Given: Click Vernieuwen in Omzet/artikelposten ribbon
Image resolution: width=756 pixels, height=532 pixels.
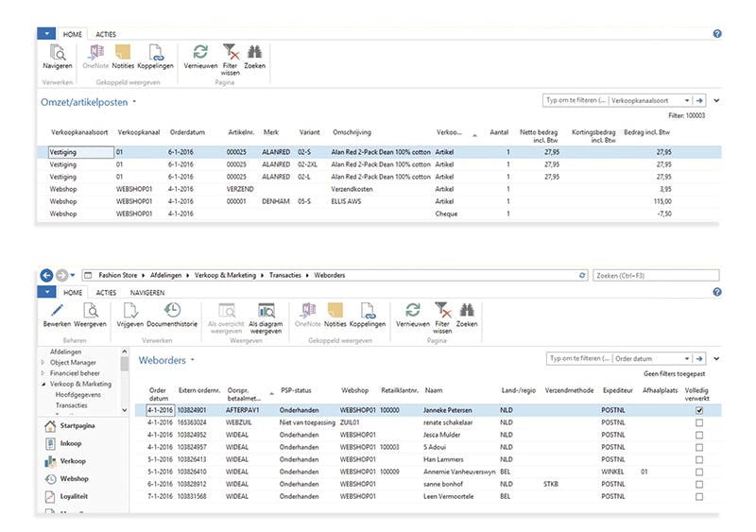Looking at the screenshot, I should click(199, 54).
